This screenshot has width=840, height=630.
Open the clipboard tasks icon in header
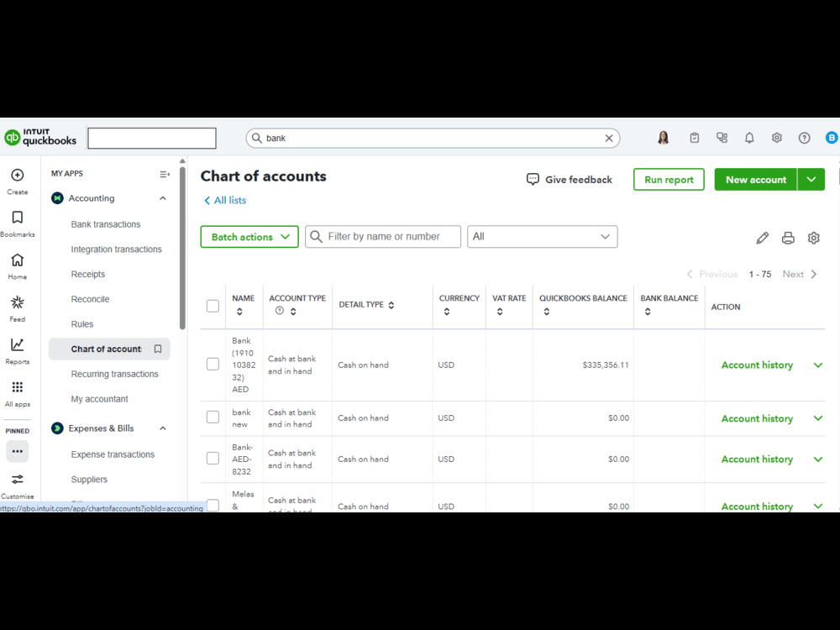click(695, 138)
